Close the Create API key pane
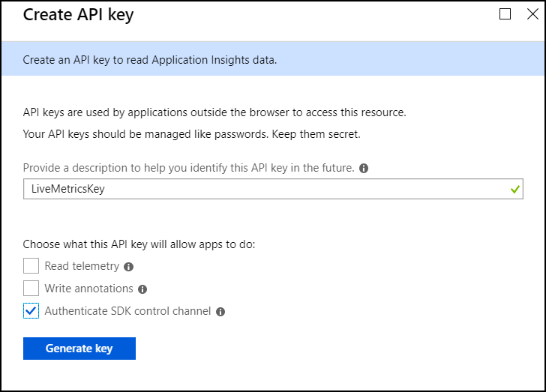 (532, 14)
